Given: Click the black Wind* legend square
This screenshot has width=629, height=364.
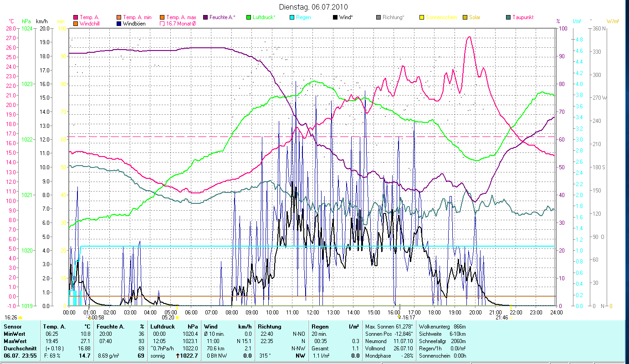Looking at the screenshot, I should 335,17.
